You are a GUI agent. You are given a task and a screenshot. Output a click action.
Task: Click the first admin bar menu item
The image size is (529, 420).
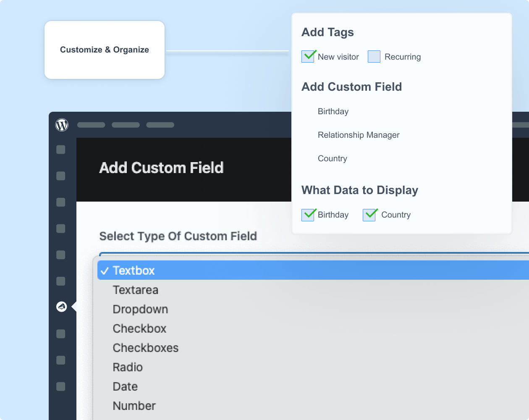click(x=91, y=125)
